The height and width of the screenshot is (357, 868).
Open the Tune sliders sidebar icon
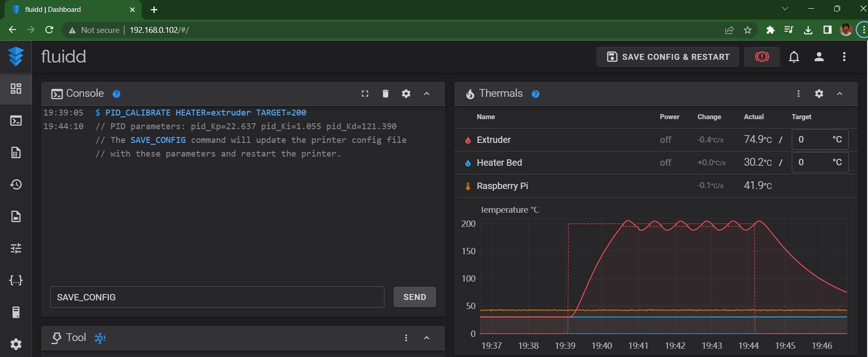coord(16,248)
